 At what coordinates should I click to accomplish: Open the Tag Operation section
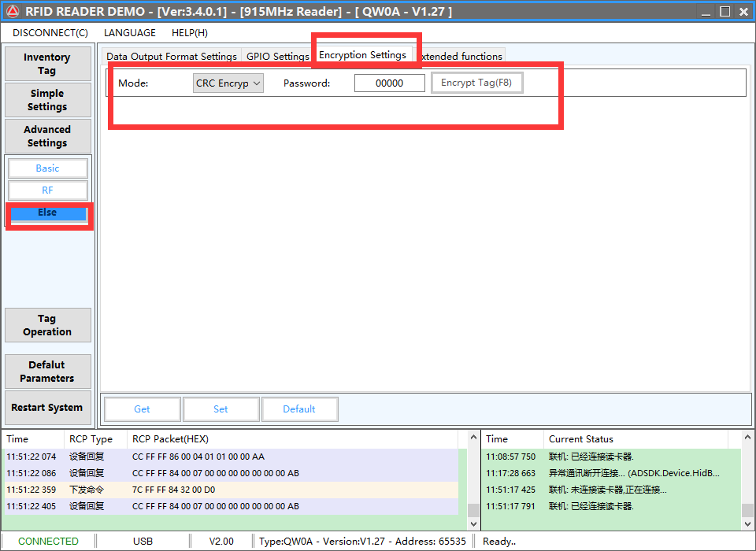pyautogui.click(x=47, y=325)
